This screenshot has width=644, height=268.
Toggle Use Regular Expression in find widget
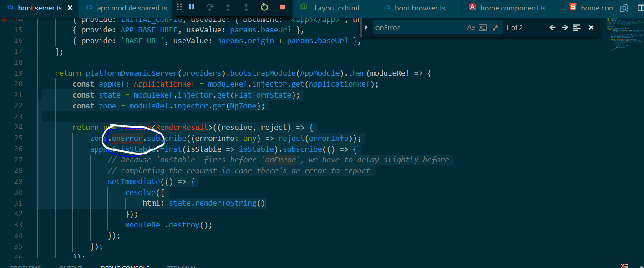496,27
